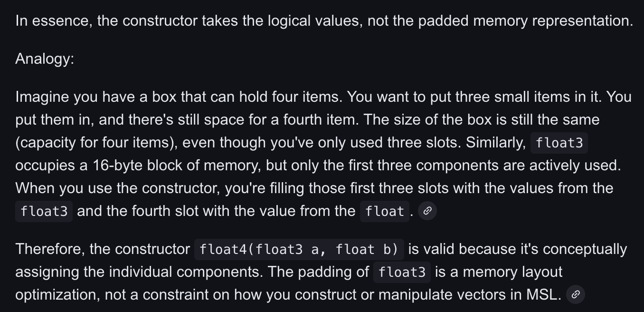Click the 'Analogy:' heading text
This screenshot has height=312, width=644.
coord(45,59)
